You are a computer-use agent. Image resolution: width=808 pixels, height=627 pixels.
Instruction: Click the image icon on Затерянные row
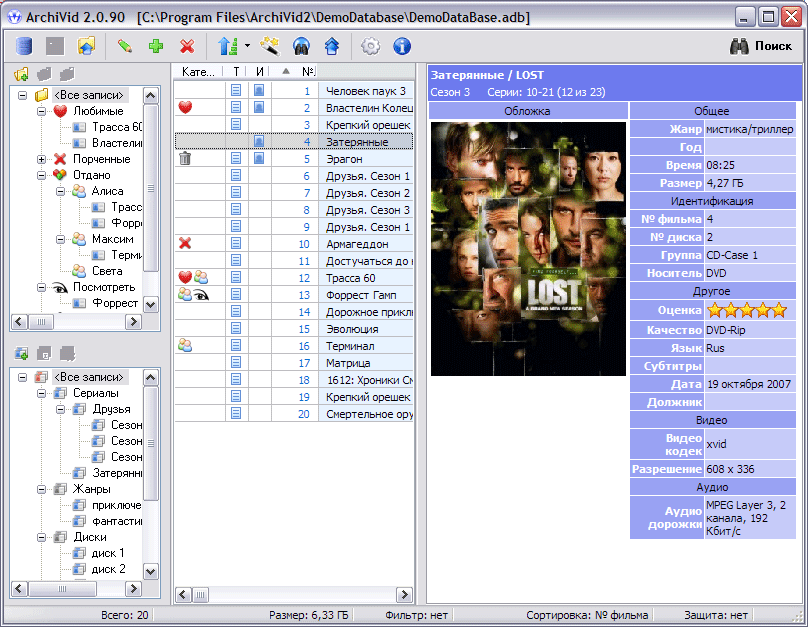pyautogui.click(x=259, y=141)
